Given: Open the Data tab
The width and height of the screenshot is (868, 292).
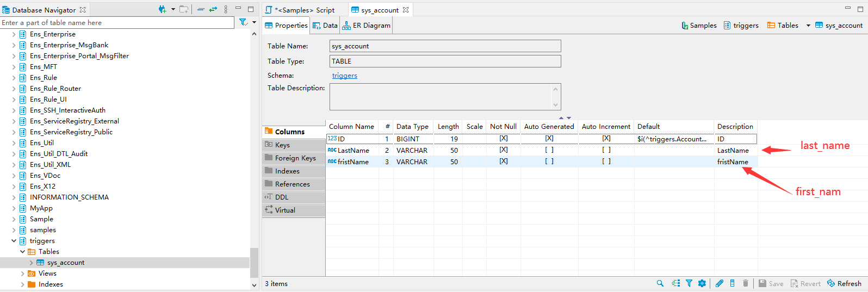Looking at the screenshot, I should 325,26.
